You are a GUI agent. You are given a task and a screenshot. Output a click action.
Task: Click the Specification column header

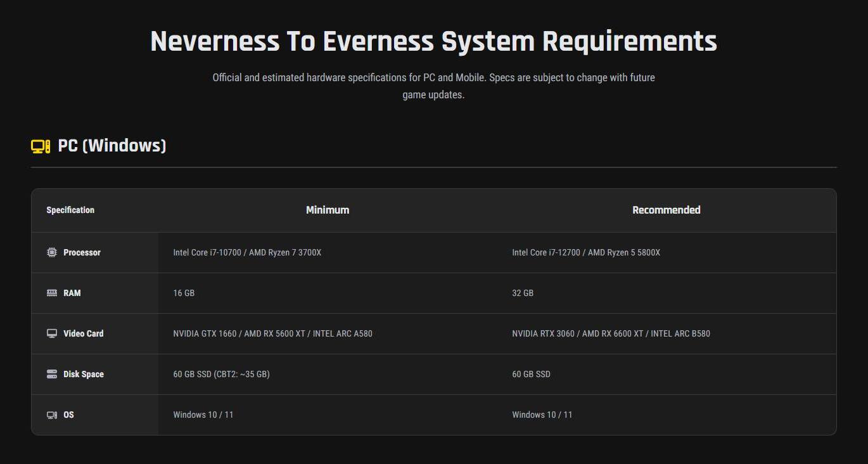[x=70, y=210]
